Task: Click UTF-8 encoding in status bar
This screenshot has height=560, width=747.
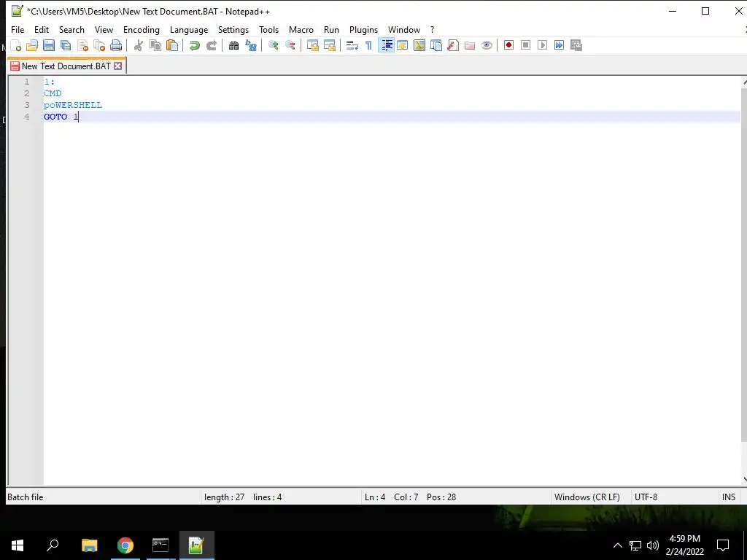Action: (646, 497)
